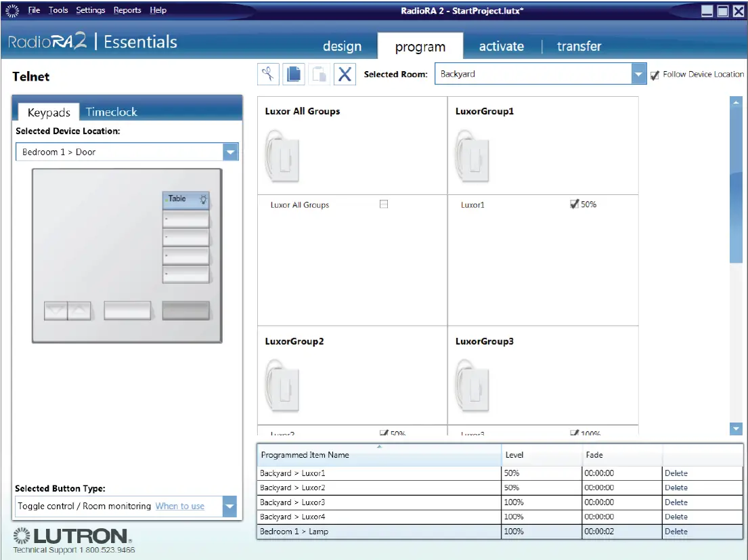Open the Selected Room dropdown
Viewport: 748px width, 560px height.
639,74
